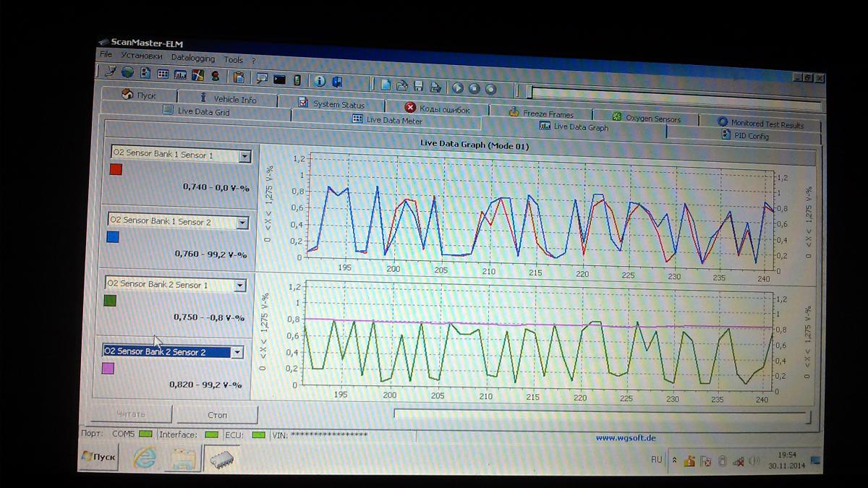Click the red color swatch for Sensor 1
Viewport: 868px width, 488px height.
(x=116, y=170)
